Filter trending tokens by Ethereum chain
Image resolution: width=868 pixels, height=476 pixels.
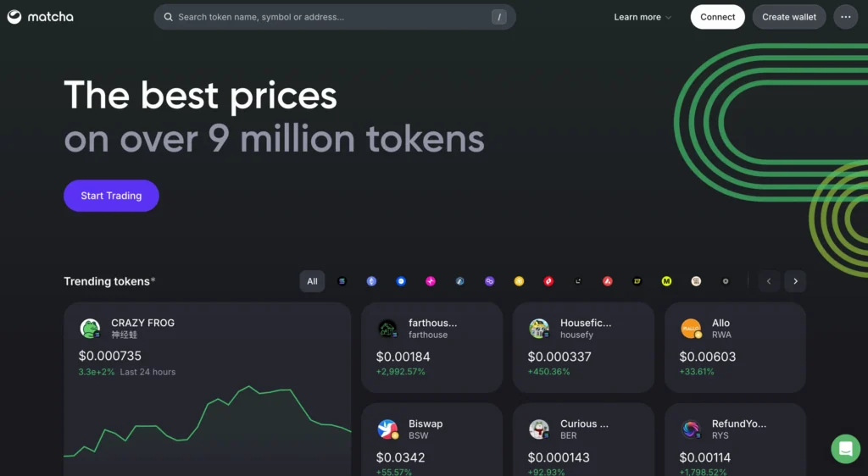(371, 281)
